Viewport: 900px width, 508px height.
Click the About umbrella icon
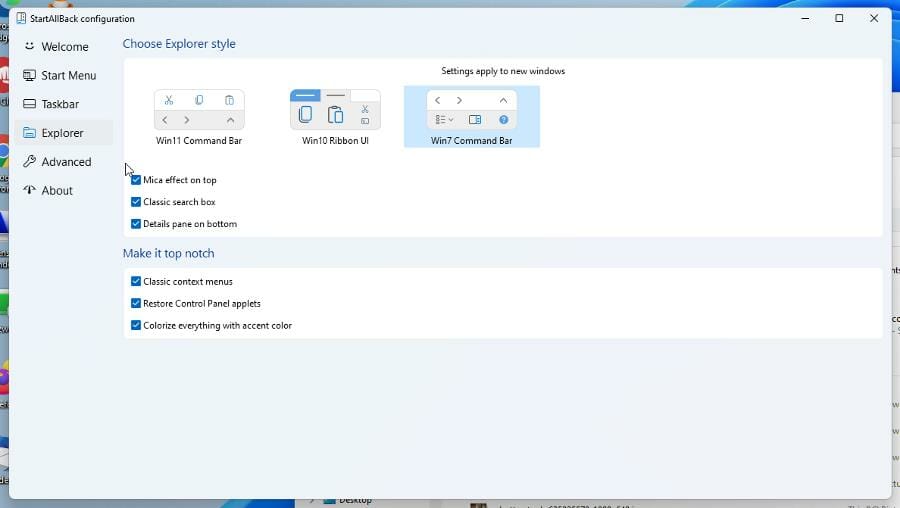coord(29,189)
